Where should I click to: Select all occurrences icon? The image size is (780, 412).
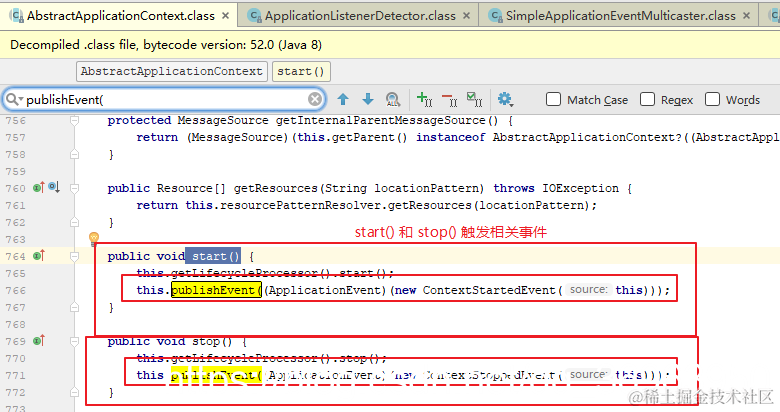point(475,100)
